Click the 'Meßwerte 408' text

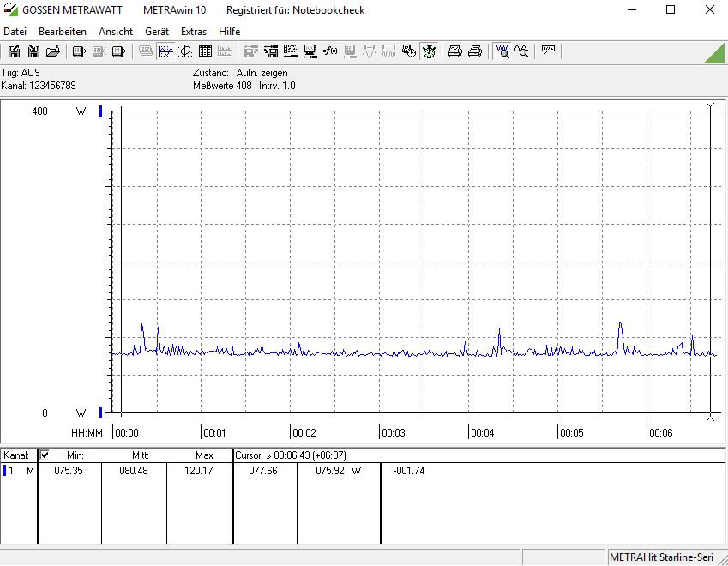[x=222, y=86]
